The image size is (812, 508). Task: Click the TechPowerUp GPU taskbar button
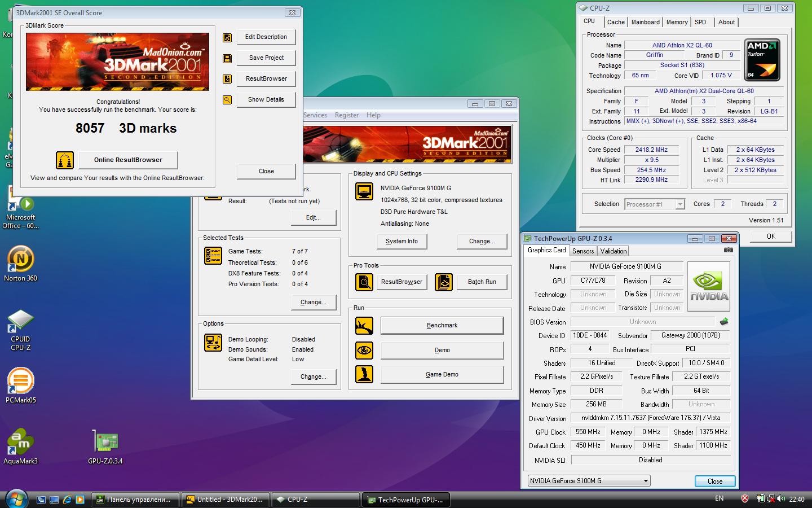click(x=405, y=500)
